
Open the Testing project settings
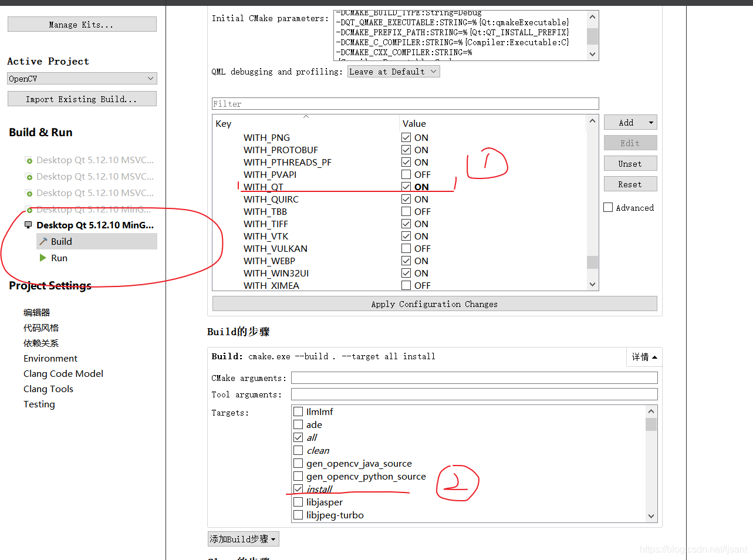(x=39, y=404)
